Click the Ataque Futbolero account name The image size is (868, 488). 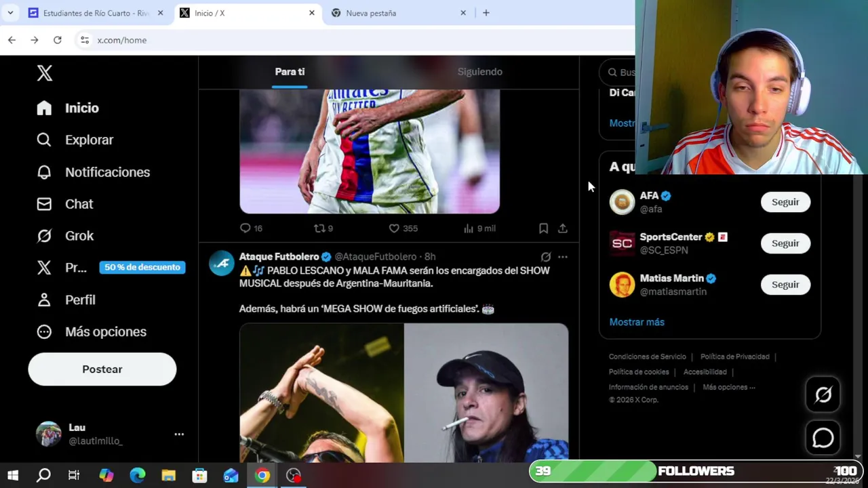(279, 257)
